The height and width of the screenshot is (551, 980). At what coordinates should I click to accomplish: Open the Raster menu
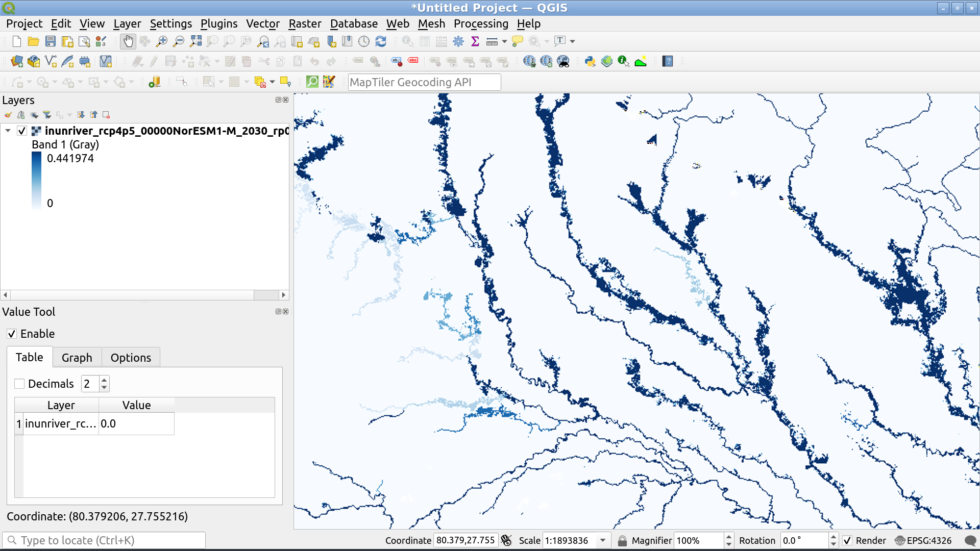tap(305, 23)
